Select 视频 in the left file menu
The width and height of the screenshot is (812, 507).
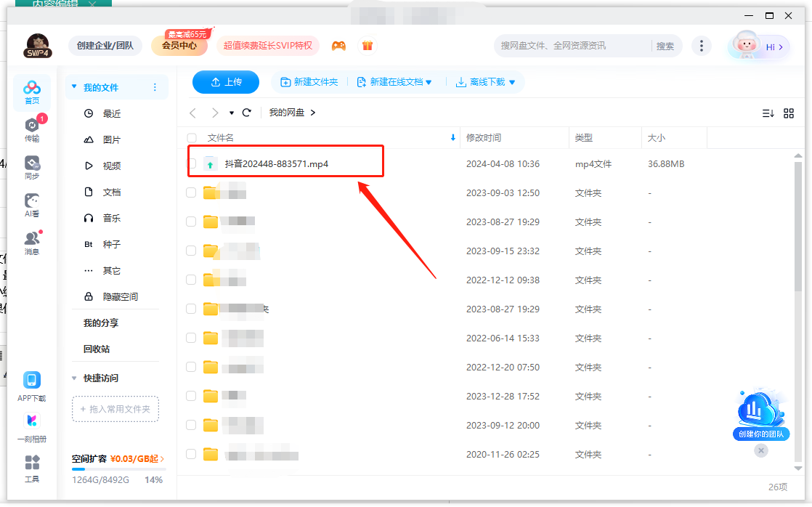click(111, 166)
